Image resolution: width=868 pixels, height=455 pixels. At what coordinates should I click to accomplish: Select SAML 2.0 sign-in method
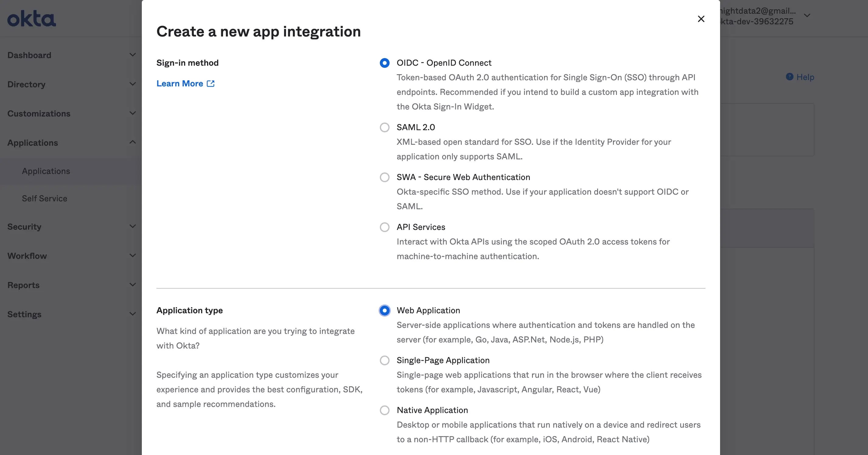[x=384, y=127]
